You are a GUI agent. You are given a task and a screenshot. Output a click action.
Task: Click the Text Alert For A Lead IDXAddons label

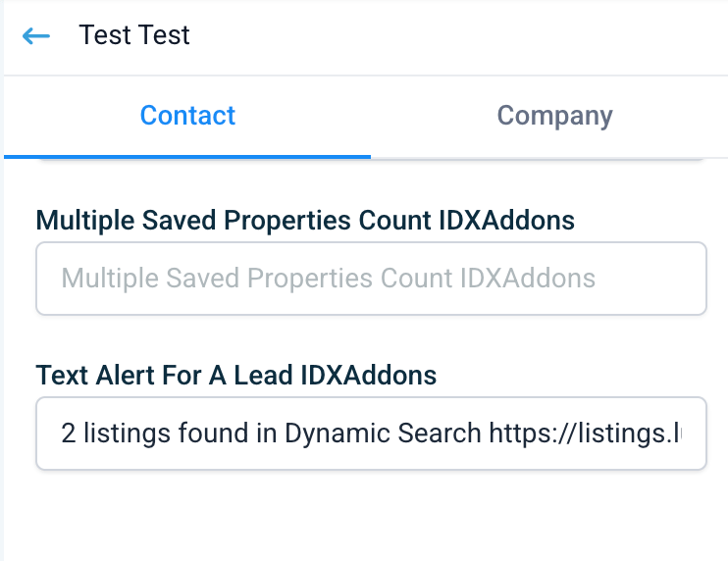[x=236, y=375]
